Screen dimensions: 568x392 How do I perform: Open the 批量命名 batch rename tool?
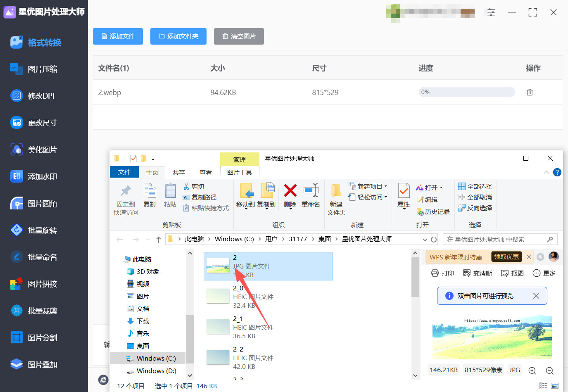click(34, 257)
